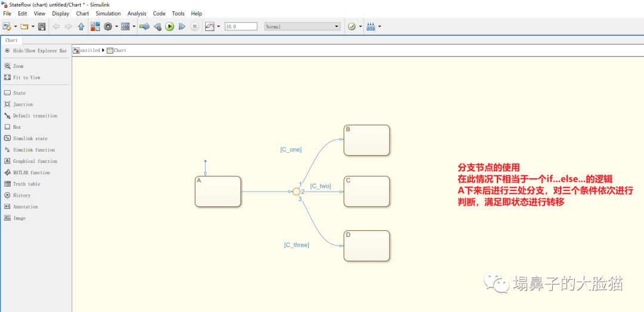Select state B in the chart
The width and height of the screenshot is (644, 312).
point(367,140)
